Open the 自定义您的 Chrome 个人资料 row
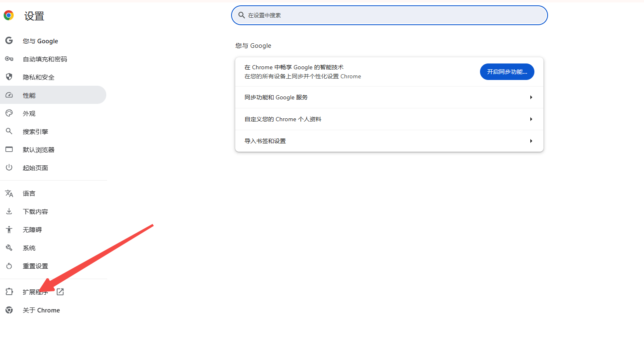644x345 pixels. point(389,119)
